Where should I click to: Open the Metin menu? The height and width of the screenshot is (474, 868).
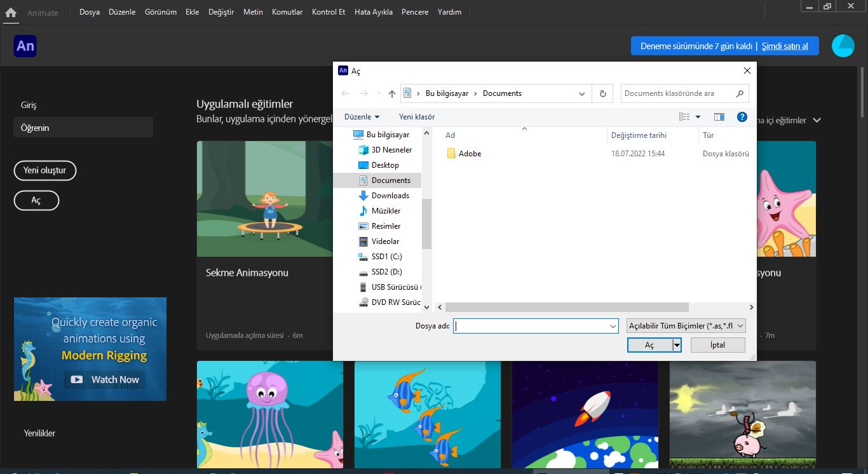tap(253, 12)
